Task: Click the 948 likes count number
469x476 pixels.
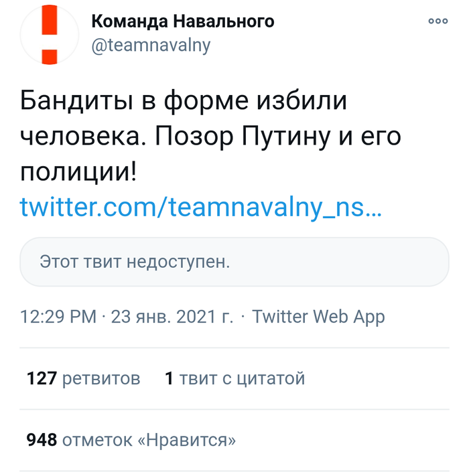Action: 41,440
